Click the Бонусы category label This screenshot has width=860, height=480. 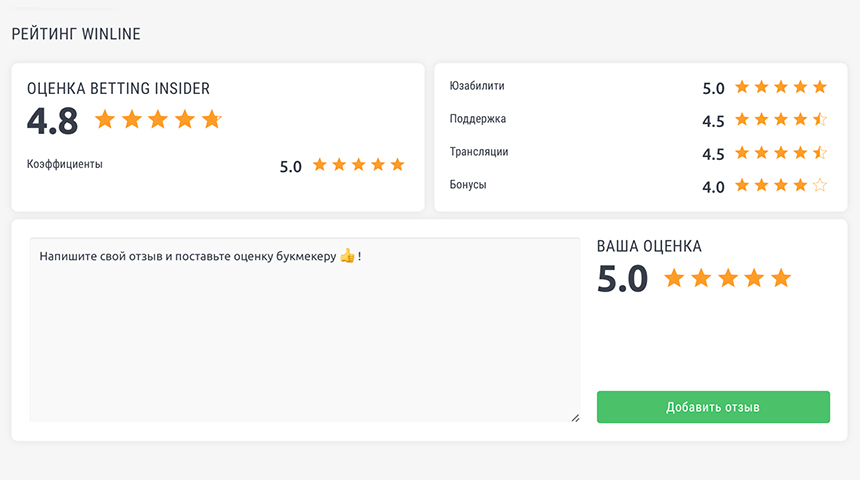click(x=468, y=185)
